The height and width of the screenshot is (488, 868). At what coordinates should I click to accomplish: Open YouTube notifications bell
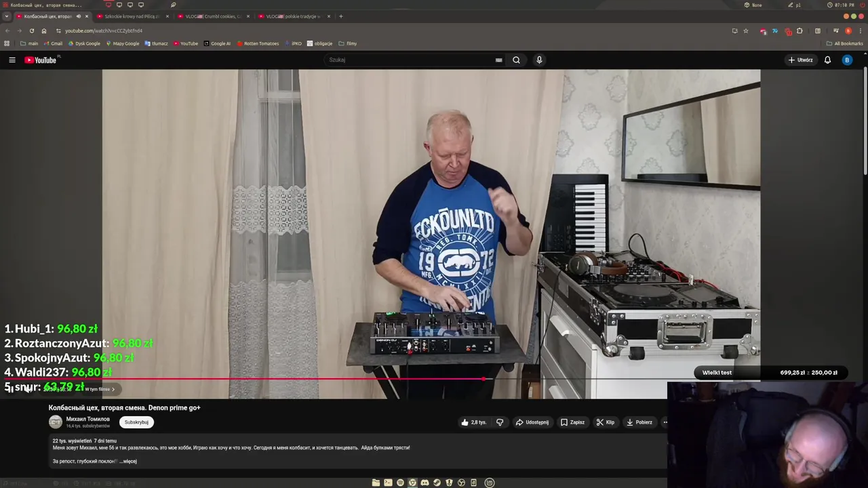click(827, 60)
